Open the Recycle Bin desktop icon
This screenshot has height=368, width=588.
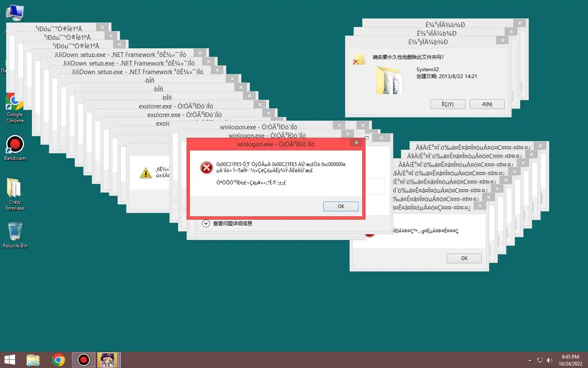[x=15, y=235]
